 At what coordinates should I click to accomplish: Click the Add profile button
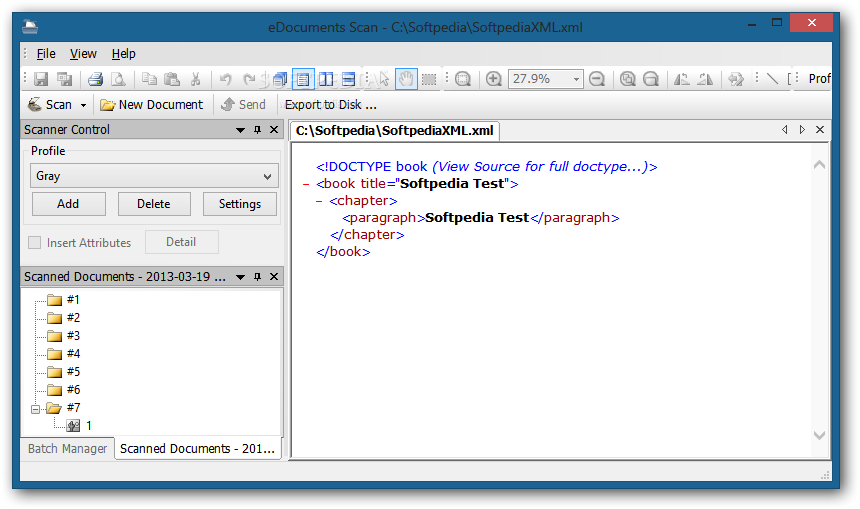69,204
